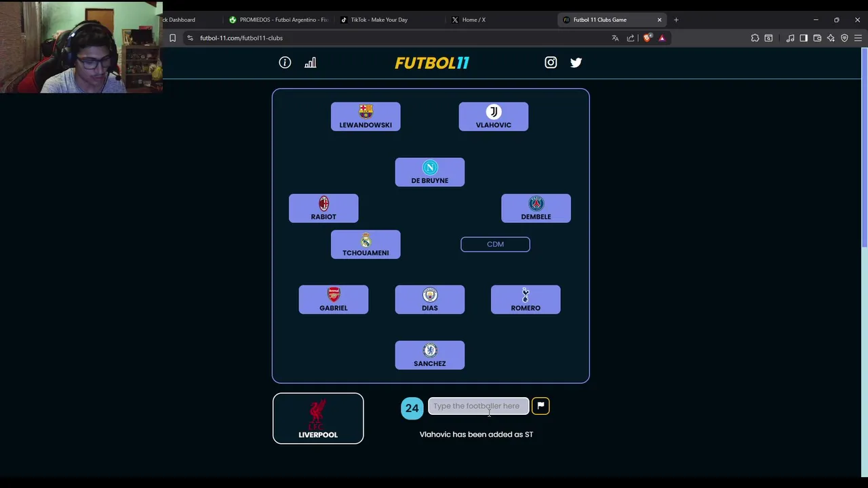Open the Brave Rewards triangle icon
The width and height of the screenshot is (868, 488).
662,38
